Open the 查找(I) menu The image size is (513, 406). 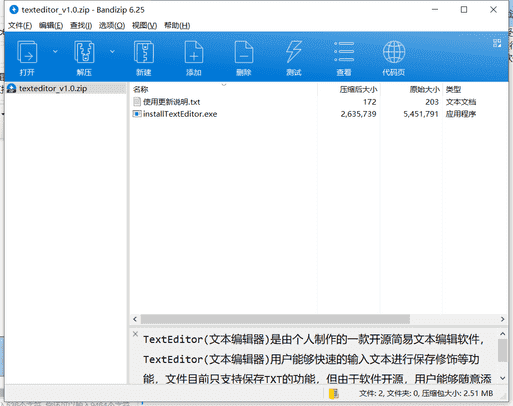[x=81, y=26]
